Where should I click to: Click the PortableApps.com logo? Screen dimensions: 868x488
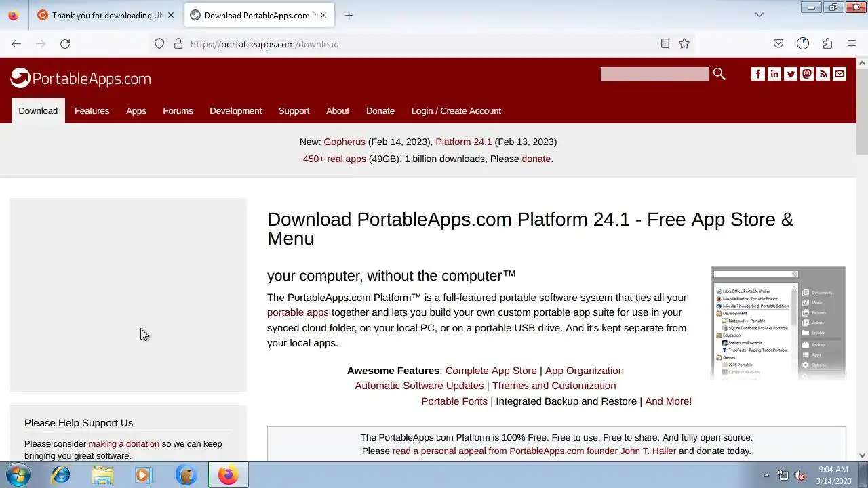pyautogui.click(x=81, y=79)
